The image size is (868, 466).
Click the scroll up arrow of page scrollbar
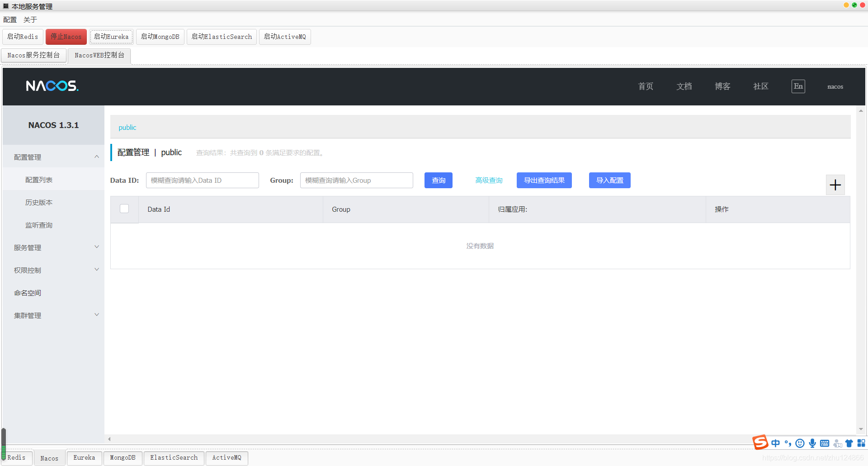(861, 111)
